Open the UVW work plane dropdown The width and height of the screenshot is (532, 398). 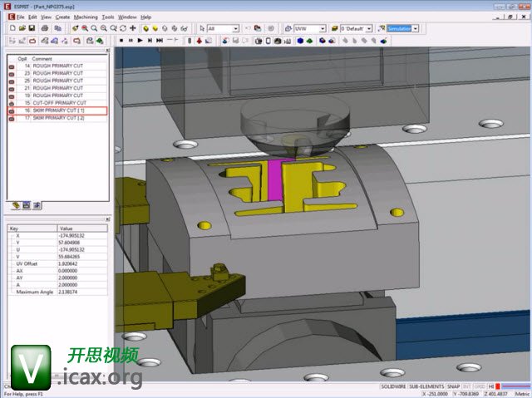[323, 29]
